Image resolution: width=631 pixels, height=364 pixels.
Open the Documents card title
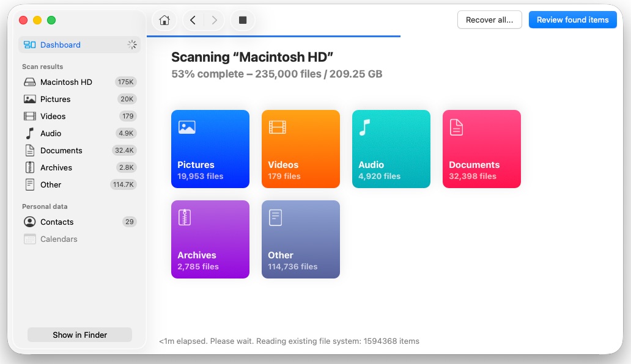tap(474, 165)
